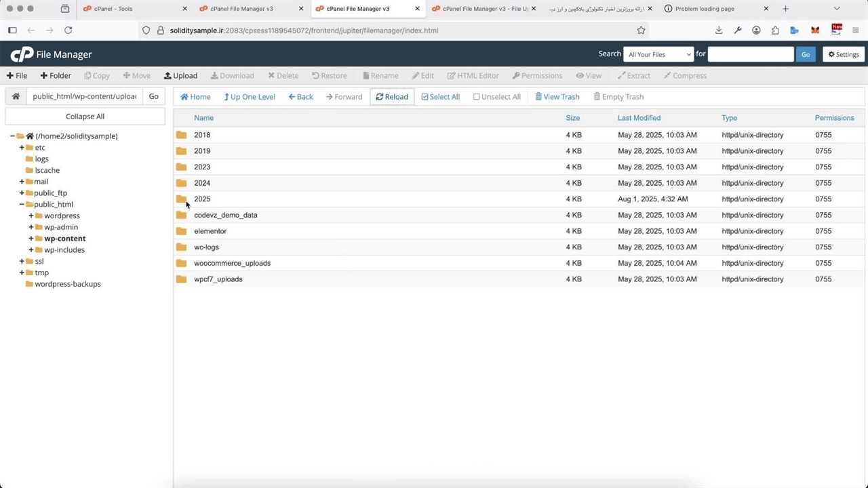Expand the mail folder in tree
Screen dimensions: 868x488
22,182
